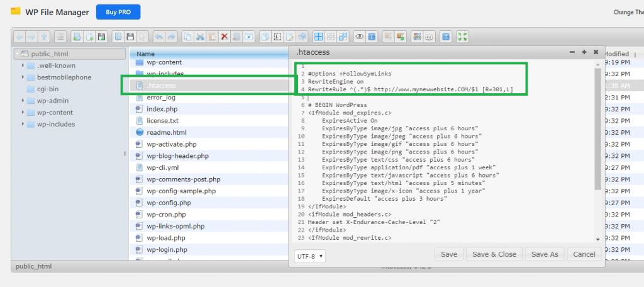Create a new folder via toolbar
Image resolution: width=644 pixels, height=287 pixels.
pos(76,37)
